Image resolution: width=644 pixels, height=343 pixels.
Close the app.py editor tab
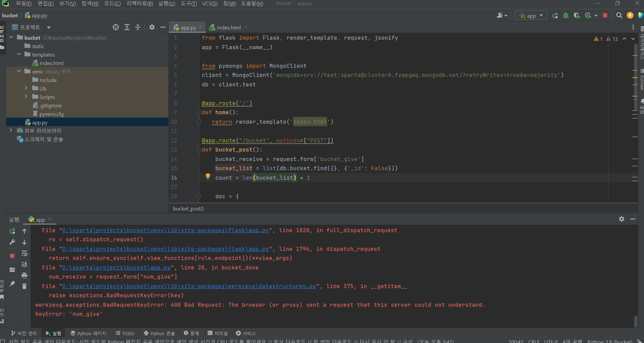[x=200, y=27]
